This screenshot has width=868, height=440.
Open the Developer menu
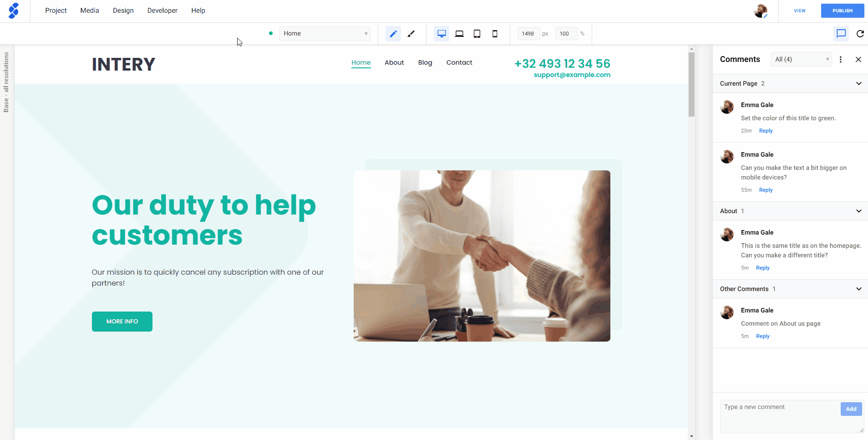(162, 10)
